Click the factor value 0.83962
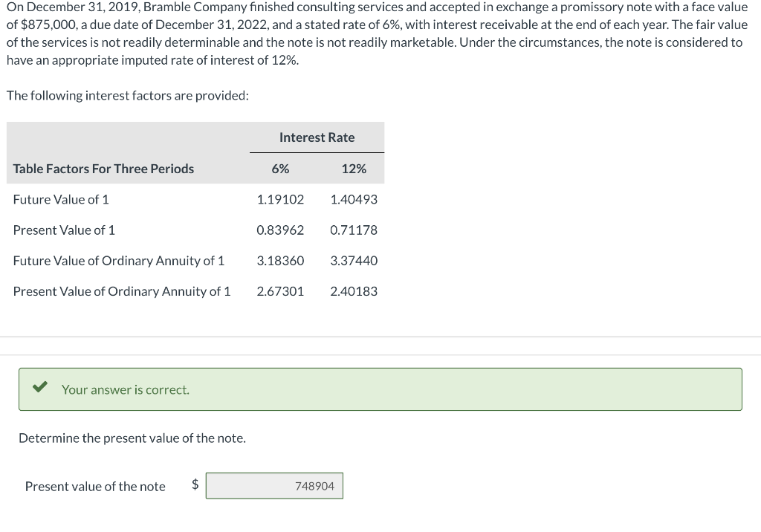This screenshot has width=761, height=532. point(280,230)
